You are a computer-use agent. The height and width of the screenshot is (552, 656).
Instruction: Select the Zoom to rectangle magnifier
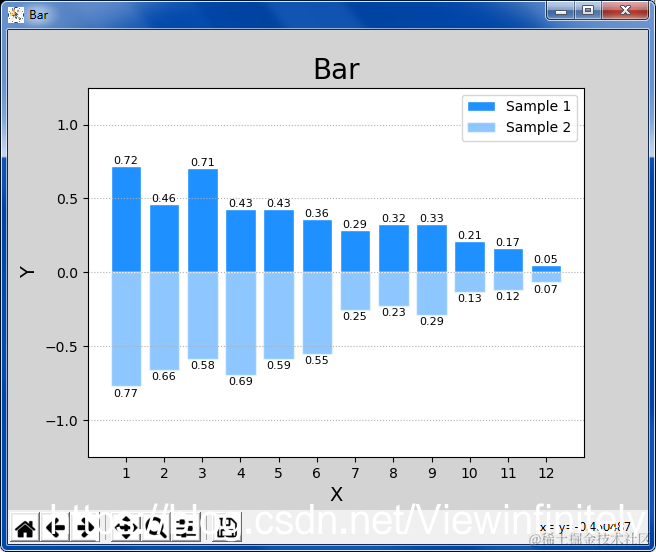click(156, 527)
